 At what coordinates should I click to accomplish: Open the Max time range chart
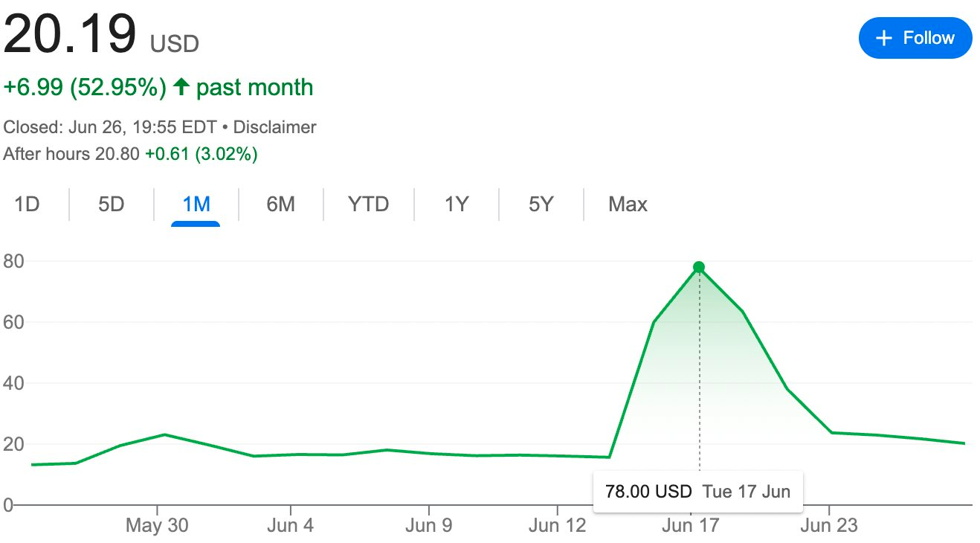pos(628,204)
